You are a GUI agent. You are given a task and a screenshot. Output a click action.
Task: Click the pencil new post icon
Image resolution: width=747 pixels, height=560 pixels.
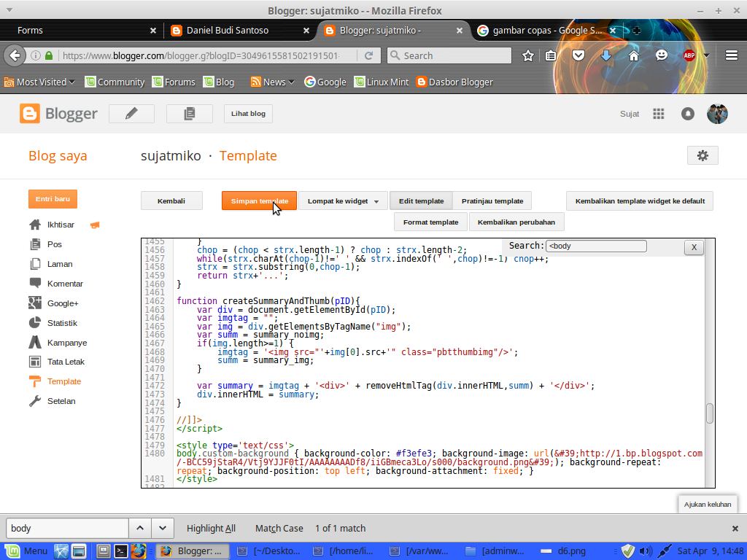[x=131, y=114]
